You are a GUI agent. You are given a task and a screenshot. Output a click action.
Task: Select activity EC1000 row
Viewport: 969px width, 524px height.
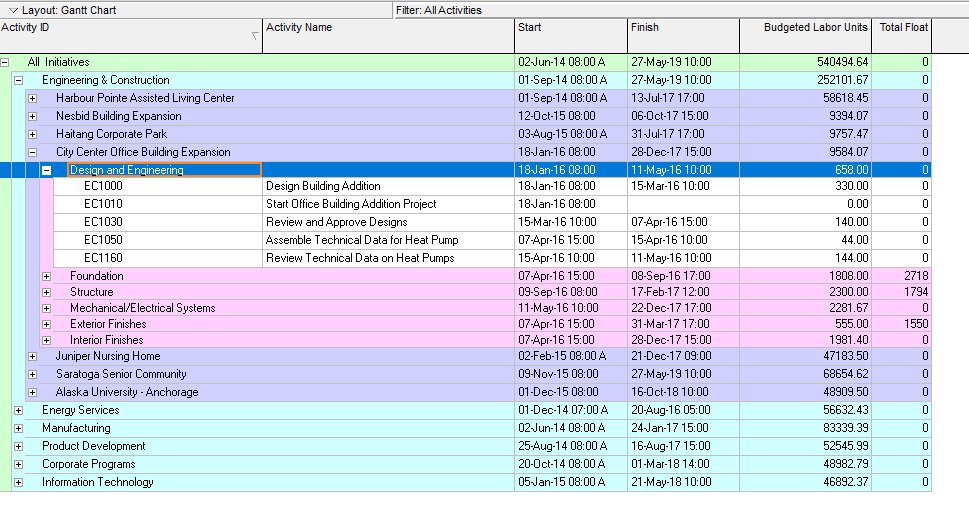(103, 186)
